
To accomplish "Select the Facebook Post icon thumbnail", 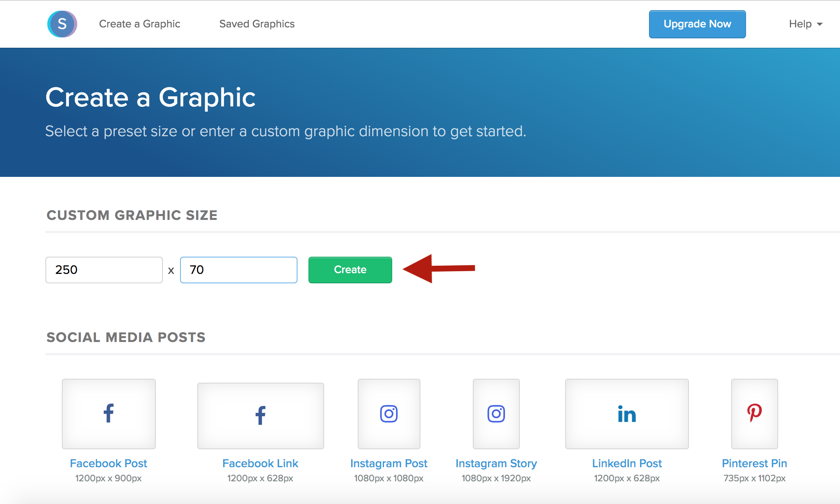I will 109,414.
